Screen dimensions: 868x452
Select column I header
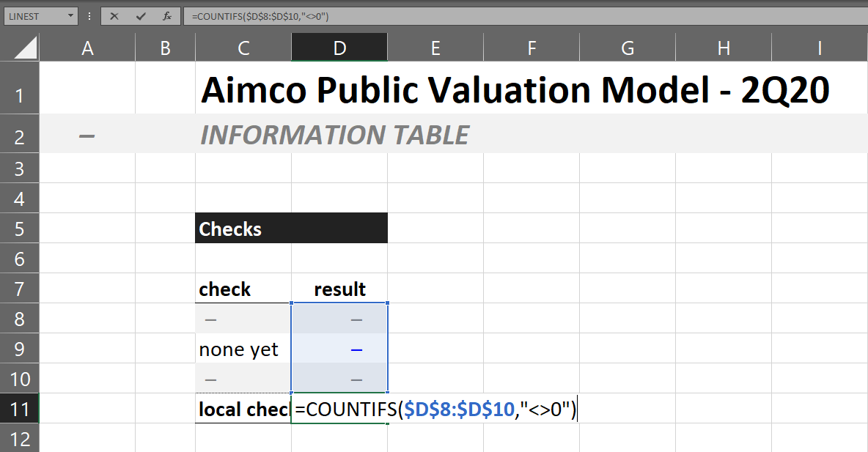[x=820, y=48]
